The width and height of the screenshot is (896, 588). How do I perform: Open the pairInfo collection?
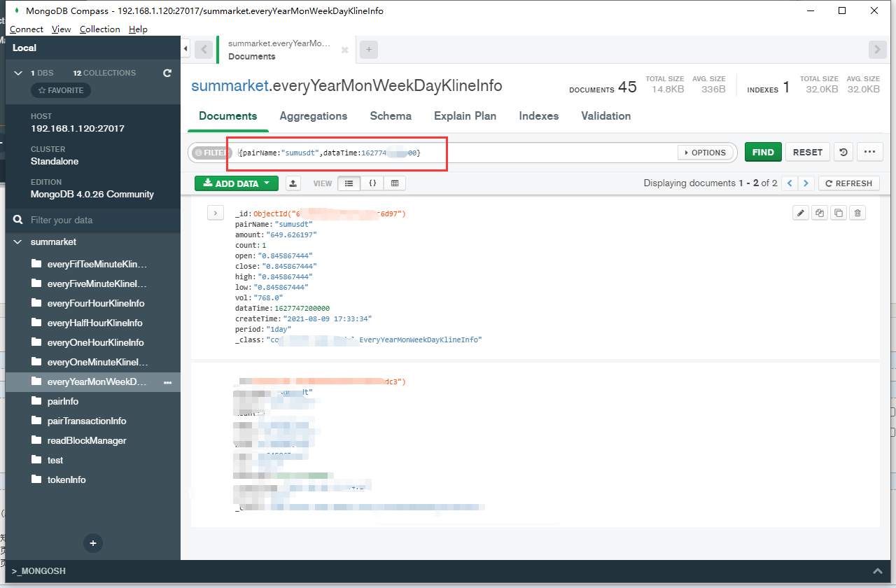63,402
